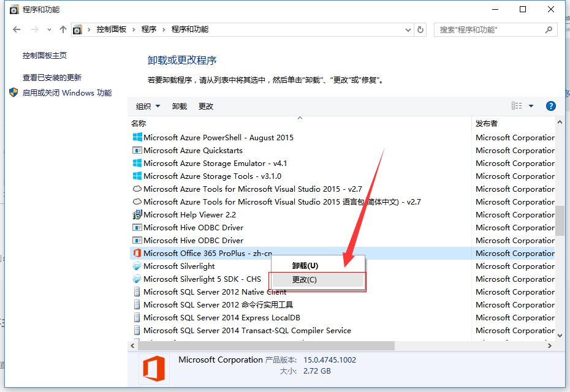This screenshot has height=392, width=570.
Task: Open the 组织 dropdown menu
Action: 148,106
